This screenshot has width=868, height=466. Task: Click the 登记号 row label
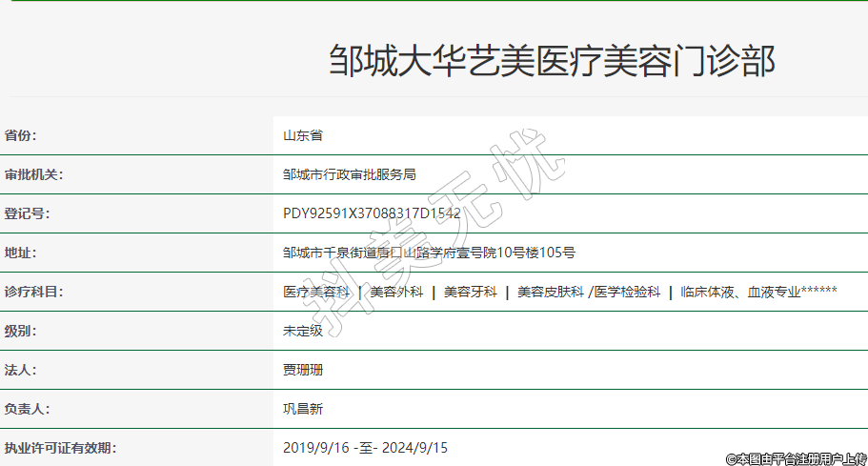tap(27, 213)
